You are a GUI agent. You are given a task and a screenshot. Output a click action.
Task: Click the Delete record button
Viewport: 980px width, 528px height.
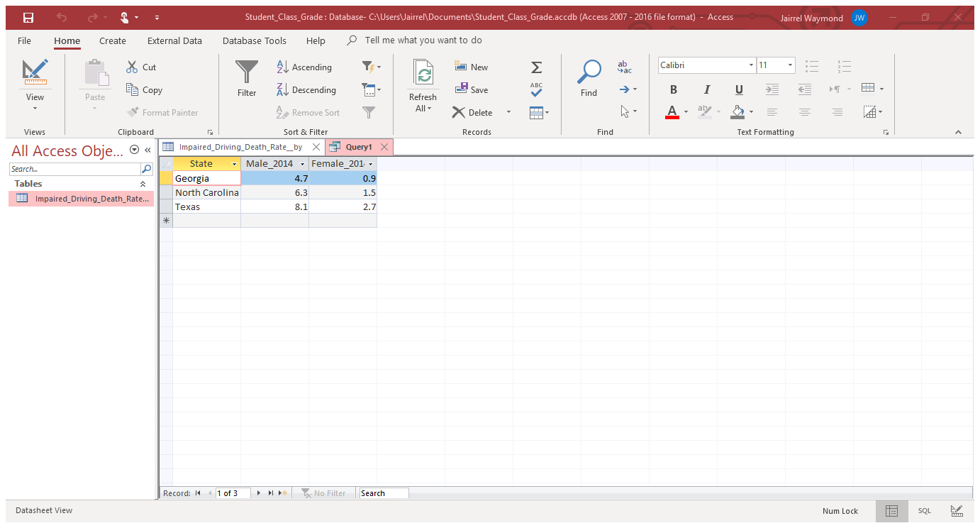(472, 112)
